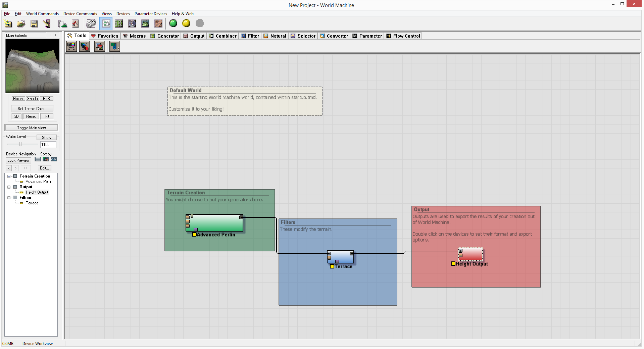Screen dimensions: 644x349
Task: Toggle the Terrace device yellow status box
Action: coord(332,266)
